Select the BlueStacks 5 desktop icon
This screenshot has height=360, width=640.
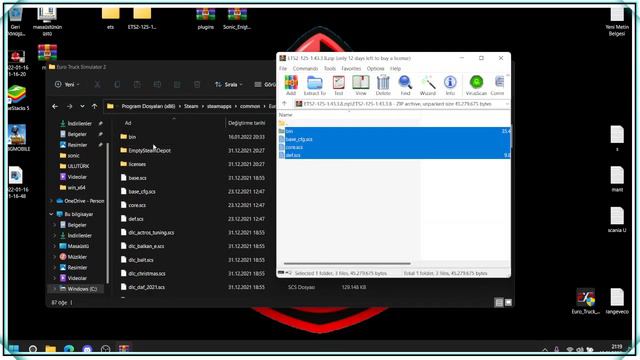(17, 98)
